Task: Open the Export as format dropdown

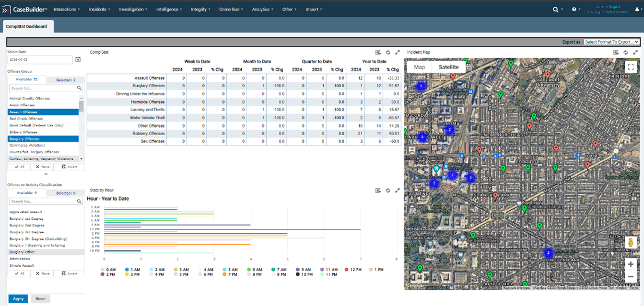Action: [612, 42]
